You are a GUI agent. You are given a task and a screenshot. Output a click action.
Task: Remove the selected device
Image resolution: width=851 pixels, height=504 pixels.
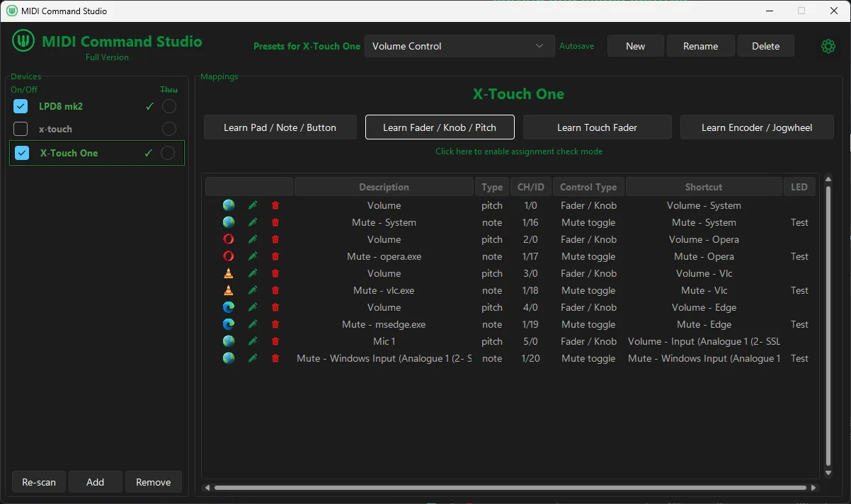(153, 482)
